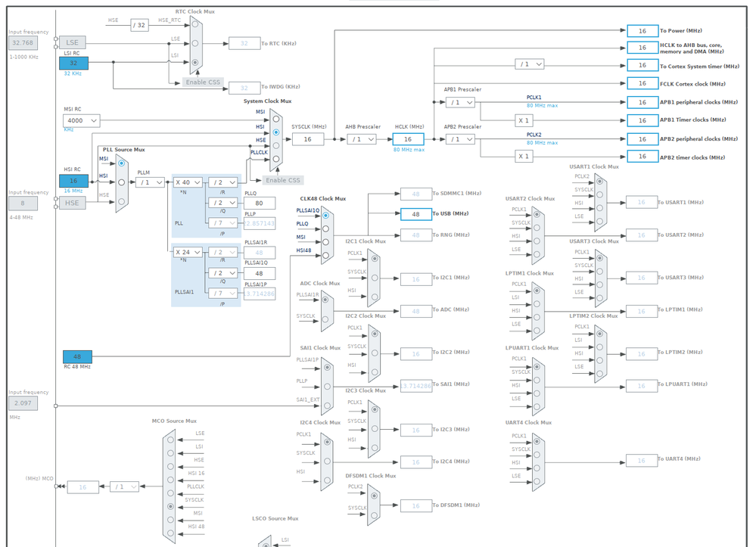
Task: Open the APB2 Prescaler dropdown
Action: pyautogui.click(x=460, y=139)
